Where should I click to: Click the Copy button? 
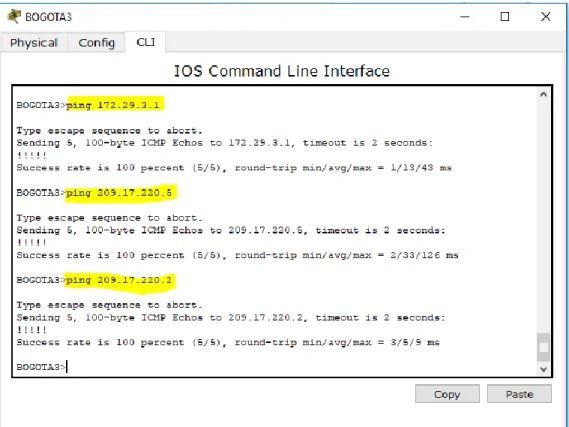447,394
